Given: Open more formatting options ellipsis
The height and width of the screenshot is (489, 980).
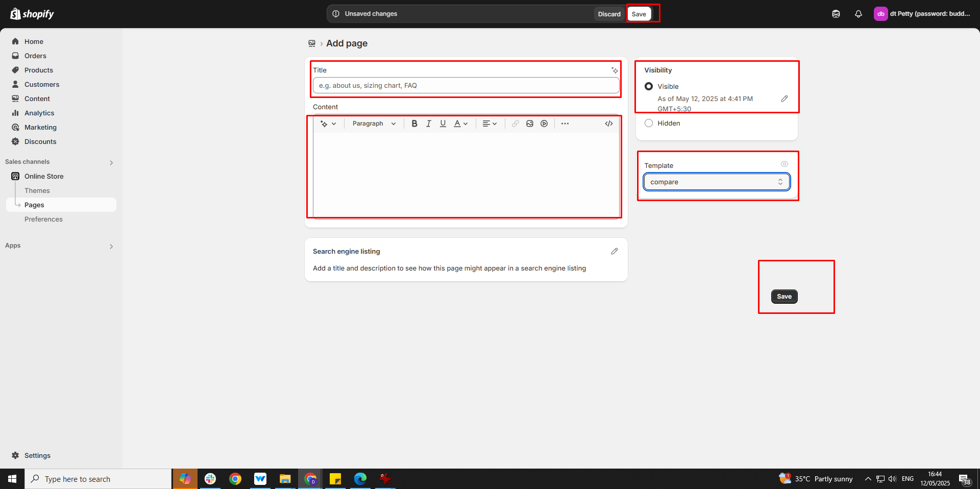Looking at the screenshot, I should pyautogui.click(x=565, y=124).
